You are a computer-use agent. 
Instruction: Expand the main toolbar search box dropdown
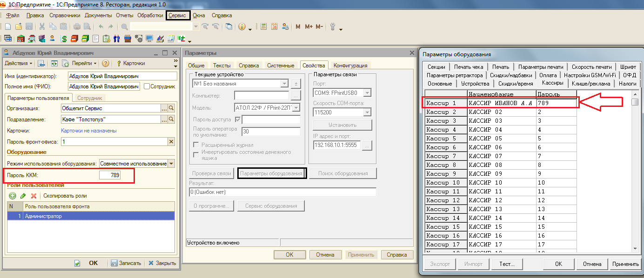(x=196, y=27)
